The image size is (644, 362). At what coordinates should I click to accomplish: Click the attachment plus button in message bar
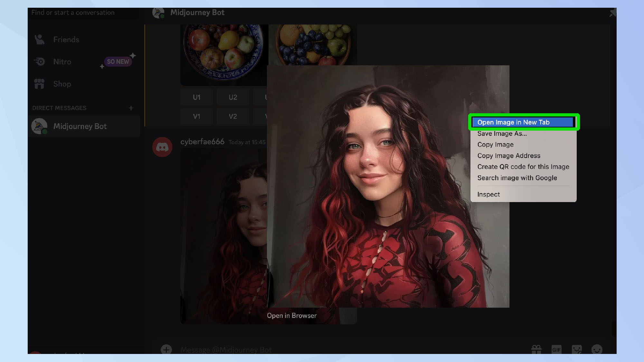click(166, 349)
